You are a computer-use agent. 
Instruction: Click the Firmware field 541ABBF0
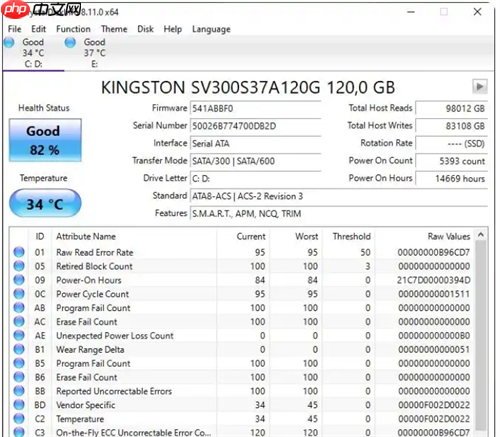[x=255, y=108]
